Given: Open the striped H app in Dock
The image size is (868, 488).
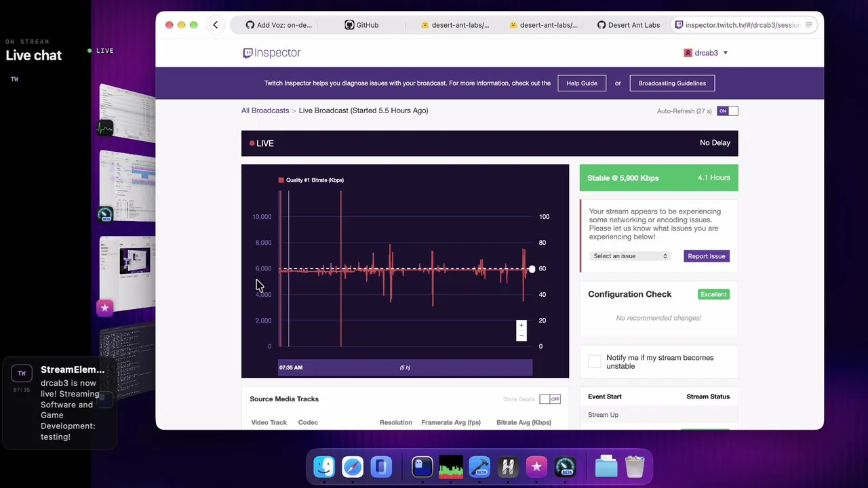Looking at the screenshot, I should click(x=508, y=467).
